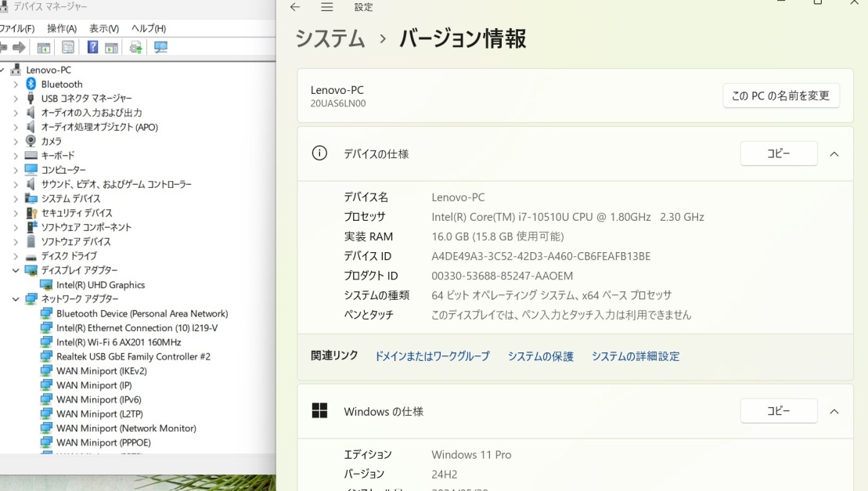The image size is (868, 491).
Task: Expand the カメラ category
Action: pyautogui.click(x=16, y=141)
